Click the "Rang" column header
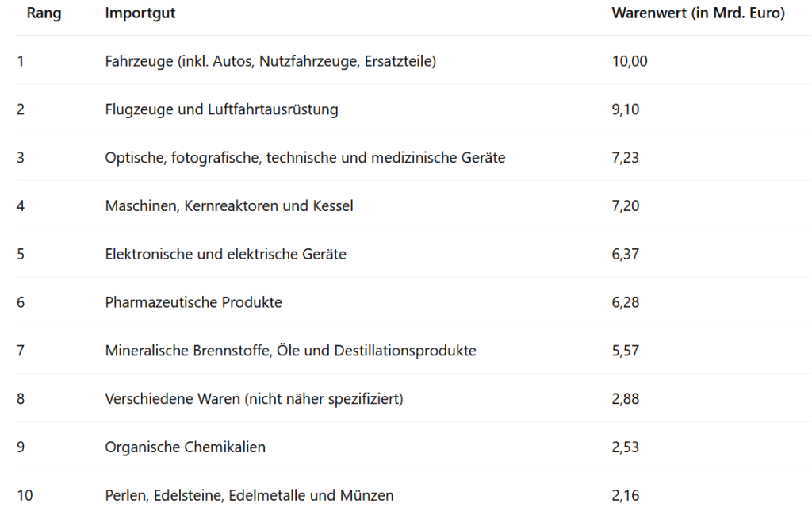Viewport: 812px width, 530px height. (x=44, y=14)
